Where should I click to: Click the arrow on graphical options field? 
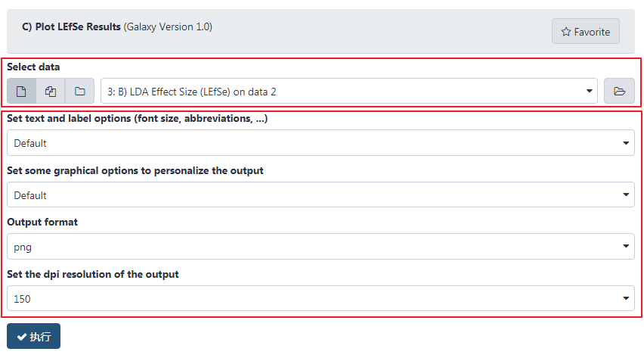(x=626, y=195)
